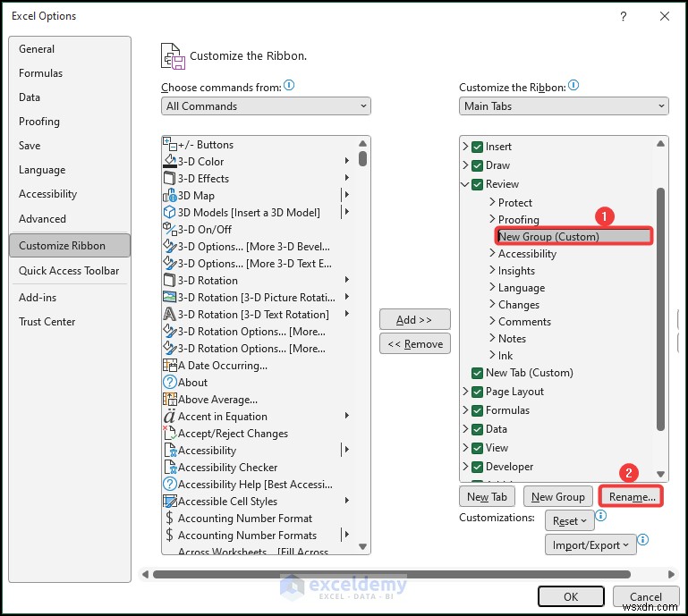Click info icon beside Choose commands from
This screenshot has width=688, height=616.
tap(289, 85)
